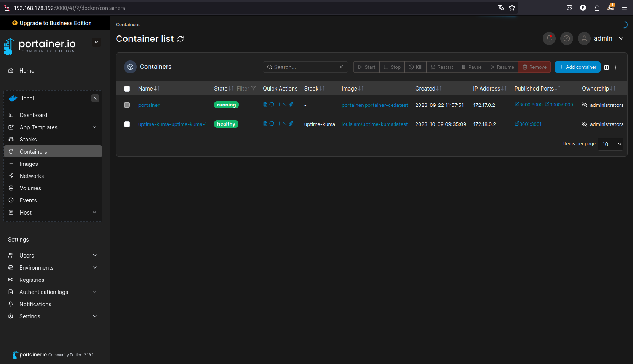Screen dimensions: 633x364
Task: Open the notifications bell icon
Action: click(549, 38)
